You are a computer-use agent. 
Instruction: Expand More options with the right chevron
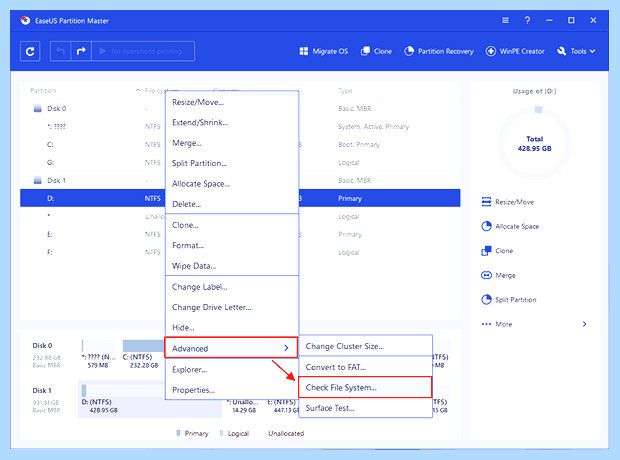[584, 324]
